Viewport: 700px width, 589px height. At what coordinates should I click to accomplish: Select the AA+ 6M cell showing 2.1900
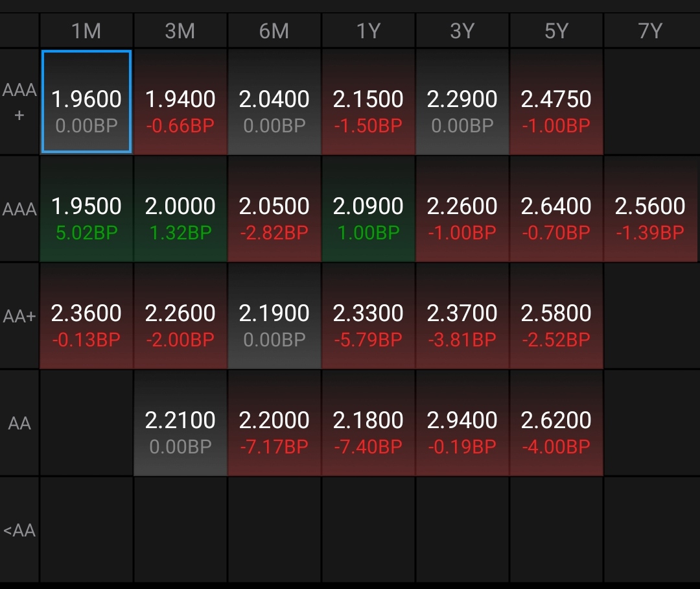274,316
